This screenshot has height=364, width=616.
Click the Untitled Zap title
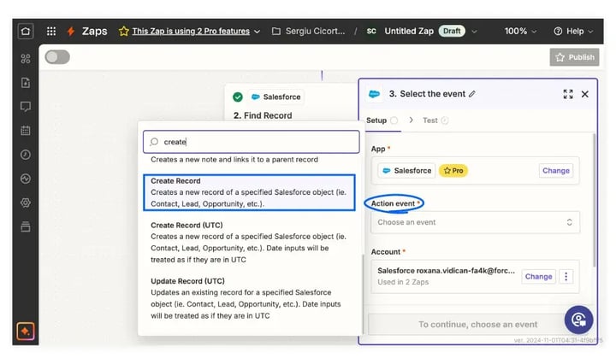(409, 31)
